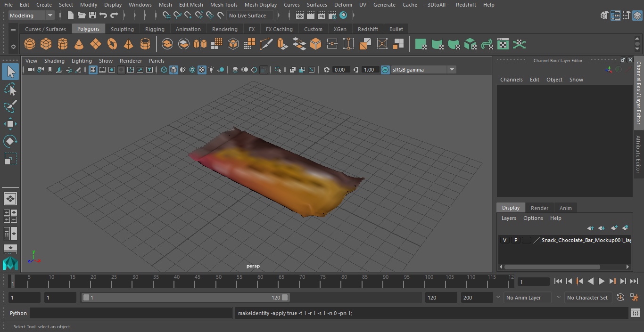The width and height of the screenshot is (644, 332).
Task: Open the Mesh Tools menu
Action: 224,5
